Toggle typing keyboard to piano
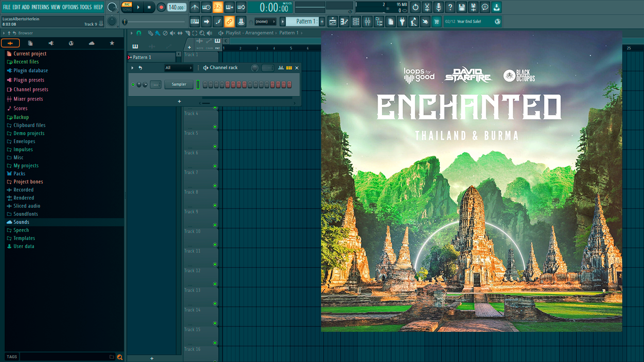The height and width of the screenshot is (362, 644). [195, 21]
